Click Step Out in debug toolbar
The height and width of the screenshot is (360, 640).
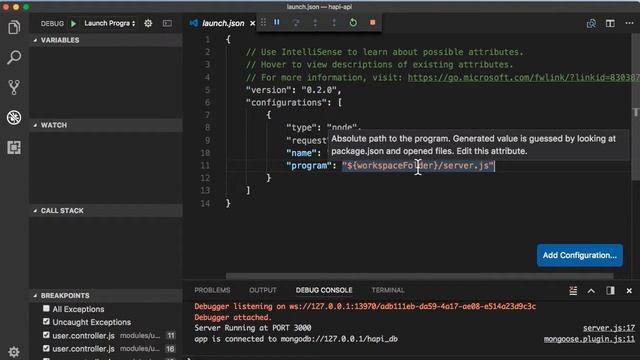pos(334,22)
